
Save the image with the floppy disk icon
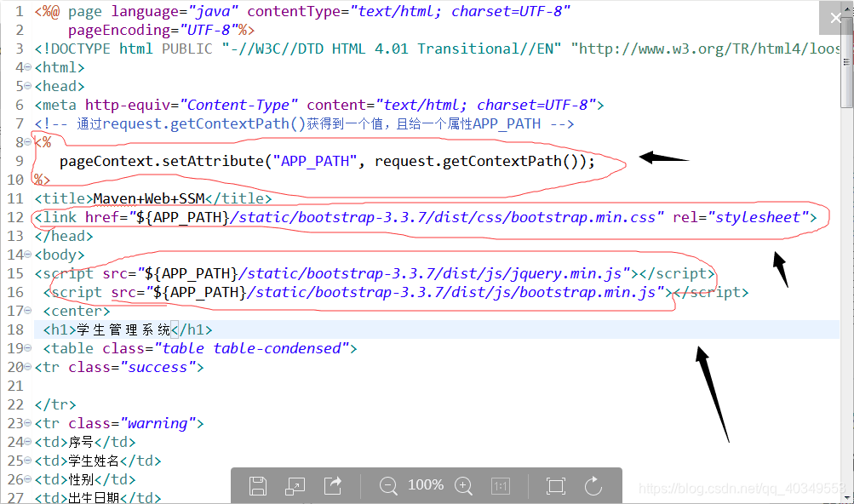coord(258,485)
